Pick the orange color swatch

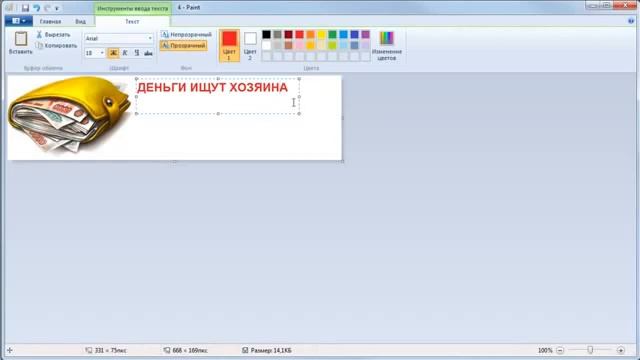click(x=311, y=34)
